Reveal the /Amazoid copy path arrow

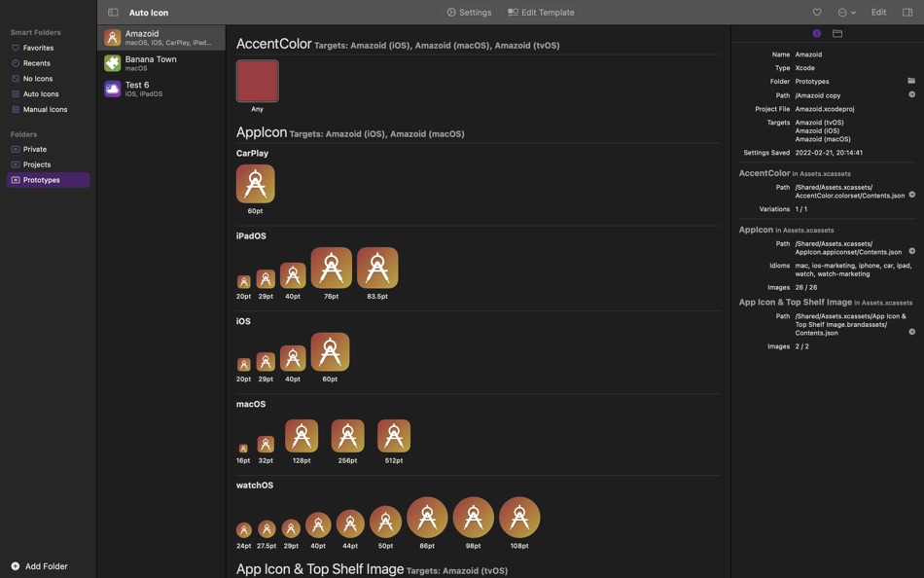tap(911, 94)
